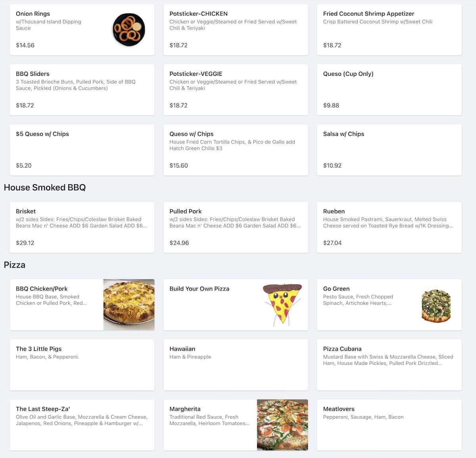Screen dimensions: 476x458
Task: View the Margherita pizza photo
Action: coord(282,425)
